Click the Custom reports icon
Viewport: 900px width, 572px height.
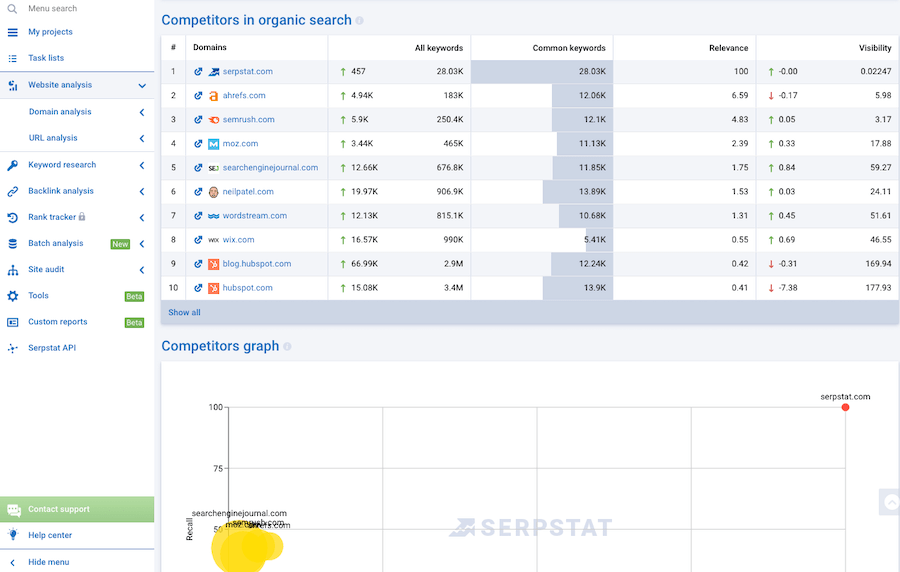point(13,322)
